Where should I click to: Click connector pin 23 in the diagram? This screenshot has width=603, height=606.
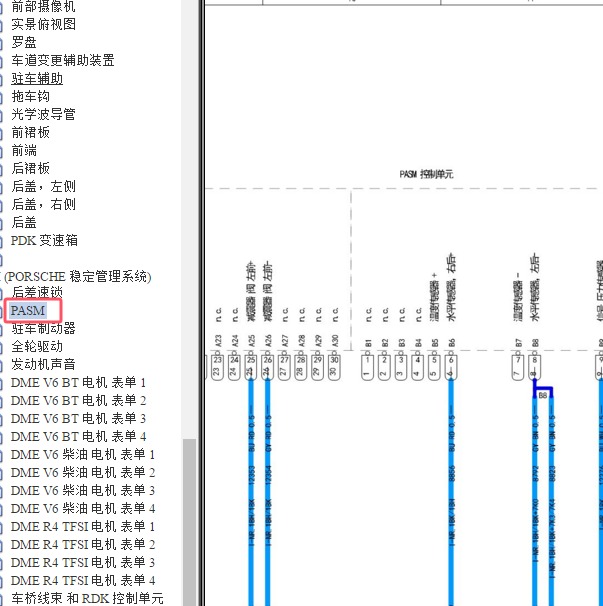point(217,368)
